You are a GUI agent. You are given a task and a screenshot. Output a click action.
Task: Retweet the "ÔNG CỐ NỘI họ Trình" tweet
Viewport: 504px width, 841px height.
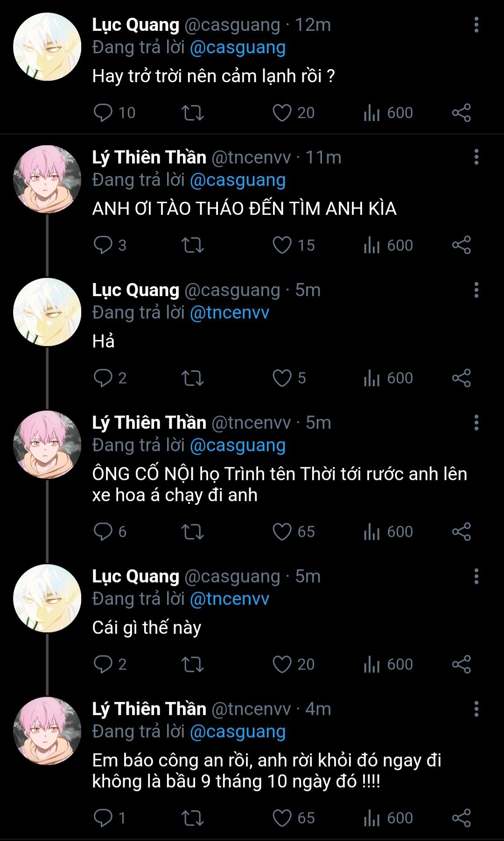click(x=192, y=531)
